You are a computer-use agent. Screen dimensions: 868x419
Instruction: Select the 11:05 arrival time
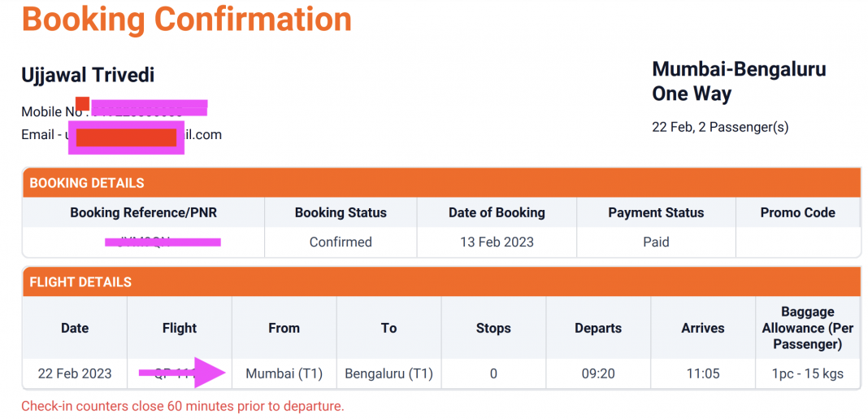702,374
